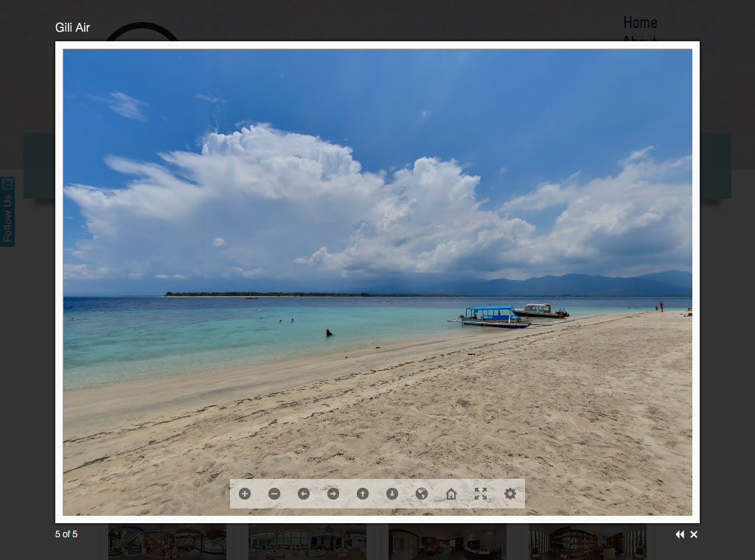The width and height of the screenshot is (755, 560).
Task: Open panorama settings gear icon
Action: [510, 494]
